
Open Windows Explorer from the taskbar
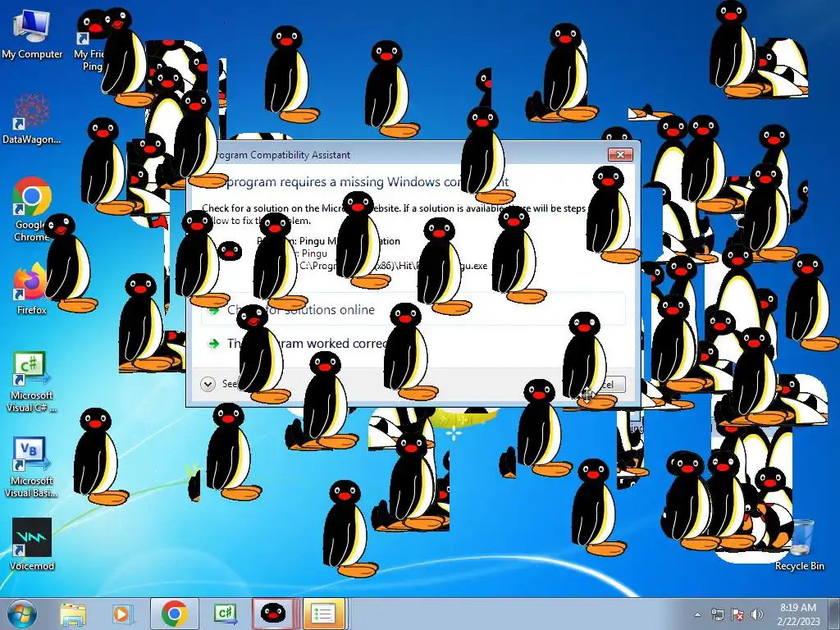click(x=73, y=614)
